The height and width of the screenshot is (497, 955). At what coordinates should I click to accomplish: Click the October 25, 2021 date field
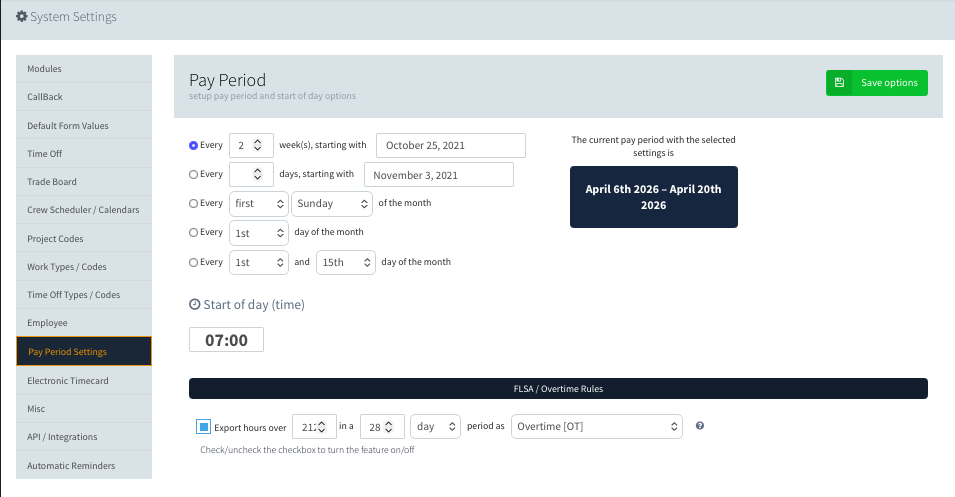point(451,146)
